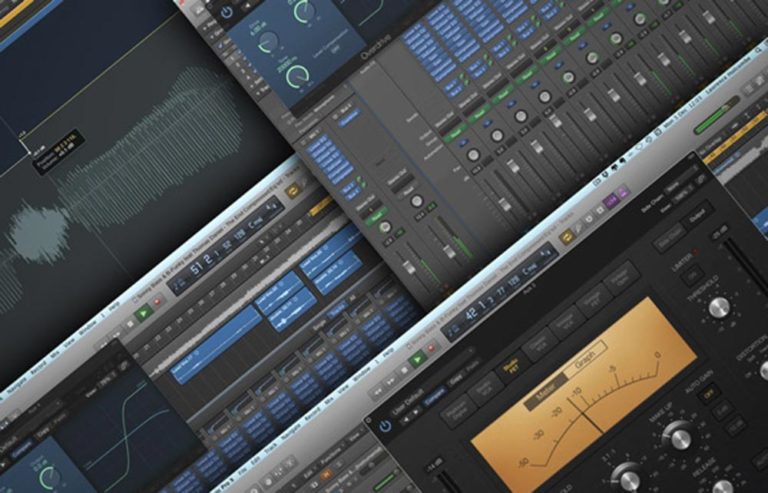Click the Threshold knob on the compressor
Viewport: 768px width, 493px height.
click(x=721, y=306)
